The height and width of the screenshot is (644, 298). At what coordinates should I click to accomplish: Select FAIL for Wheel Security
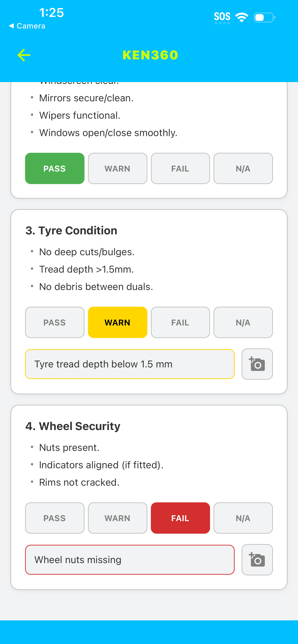point(180,518)
